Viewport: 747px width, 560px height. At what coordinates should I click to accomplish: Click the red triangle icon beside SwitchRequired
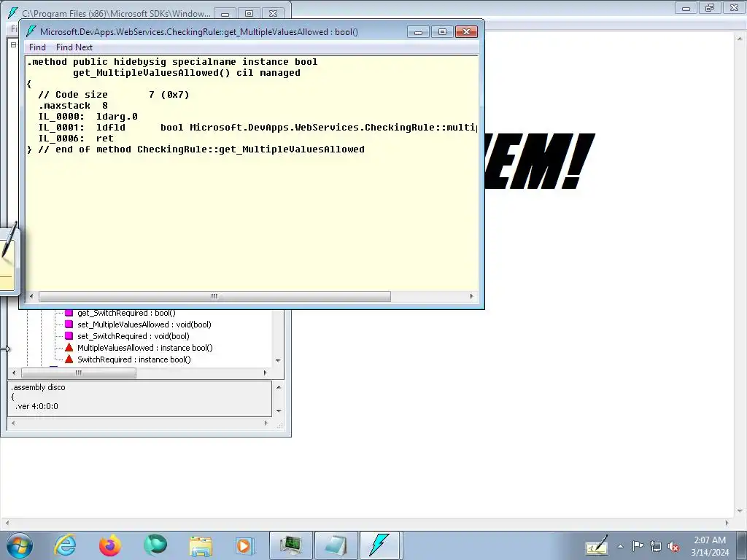pyautogui.click(x=69, y=359)
